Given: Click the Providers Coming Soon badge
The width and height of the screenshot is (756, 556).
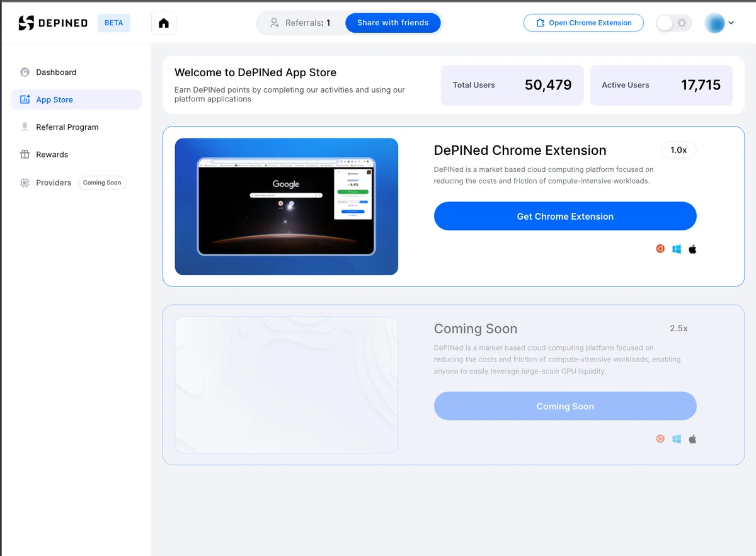Looking at the screenshot, I should coord(102,183).
